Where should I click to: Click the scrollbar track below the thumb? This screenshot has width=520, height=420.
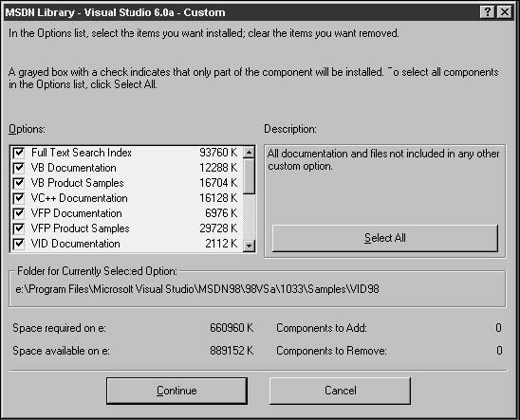249,217
